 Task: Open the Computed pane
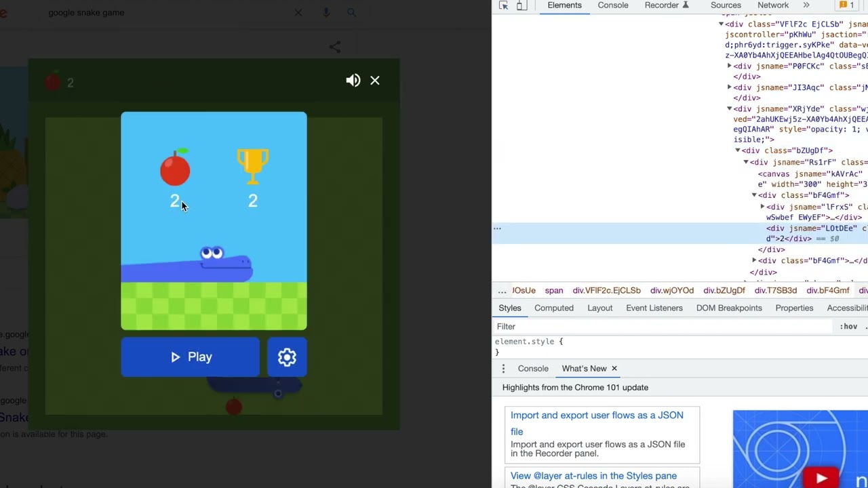(x=554, y=308)
